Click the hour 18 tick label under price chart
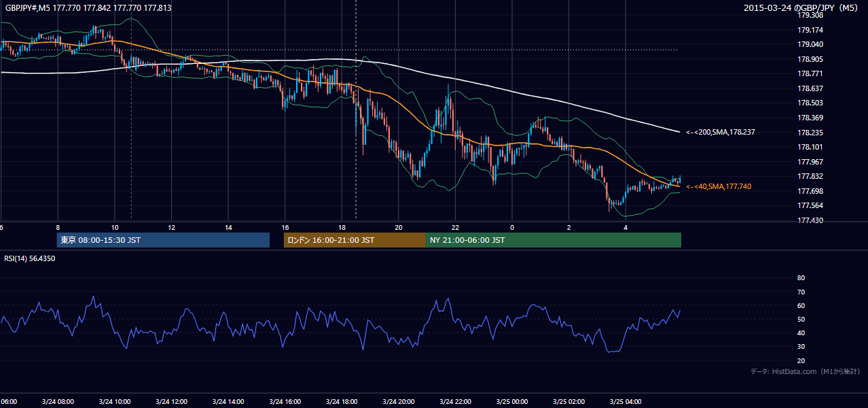Screen dimensions: 868x408 (342, 227)
